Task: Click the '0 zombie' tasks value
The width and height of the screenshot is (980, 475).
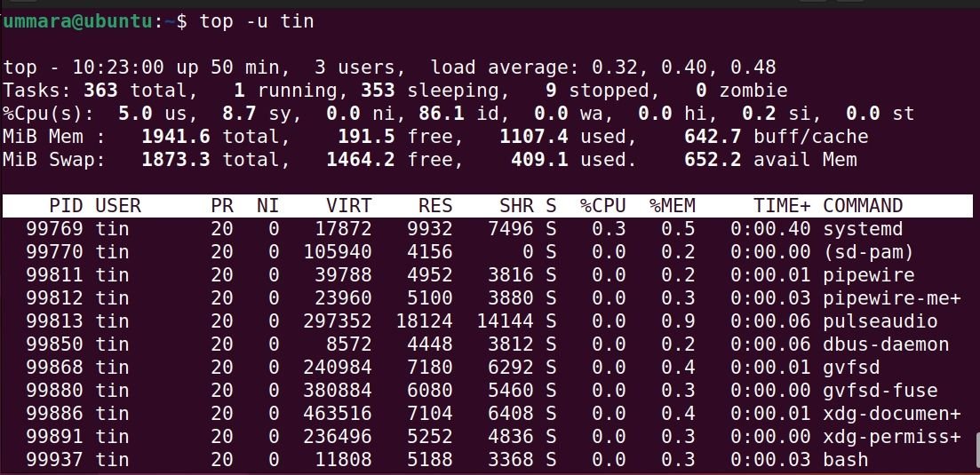Action: [x=741, y=91]
